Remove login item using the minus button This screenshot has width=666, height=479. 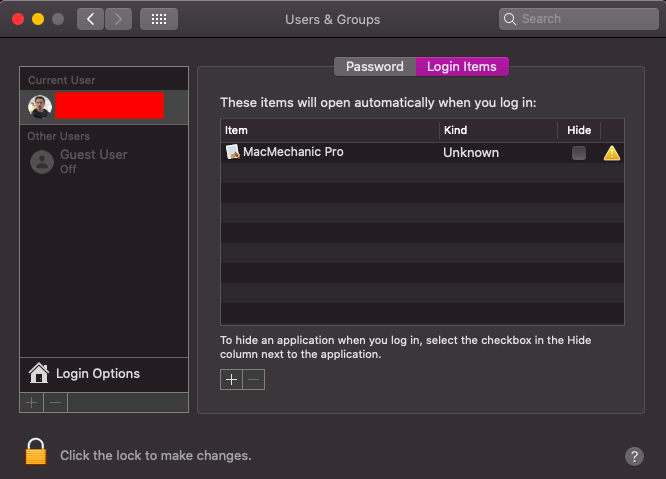coord(254,380)
